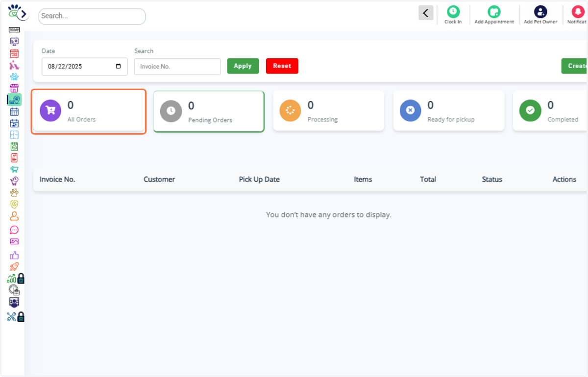Click the Invoice No. column header
The height and width of the screenshot is (377, 588).
(57, 179)
